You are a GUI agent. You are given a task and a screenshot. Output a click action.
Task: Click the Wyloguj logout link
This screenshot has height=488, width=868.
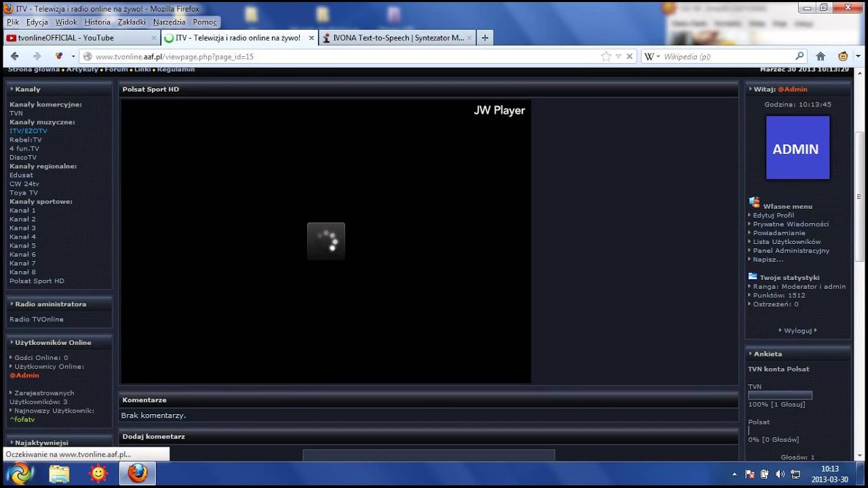point(797,331)
